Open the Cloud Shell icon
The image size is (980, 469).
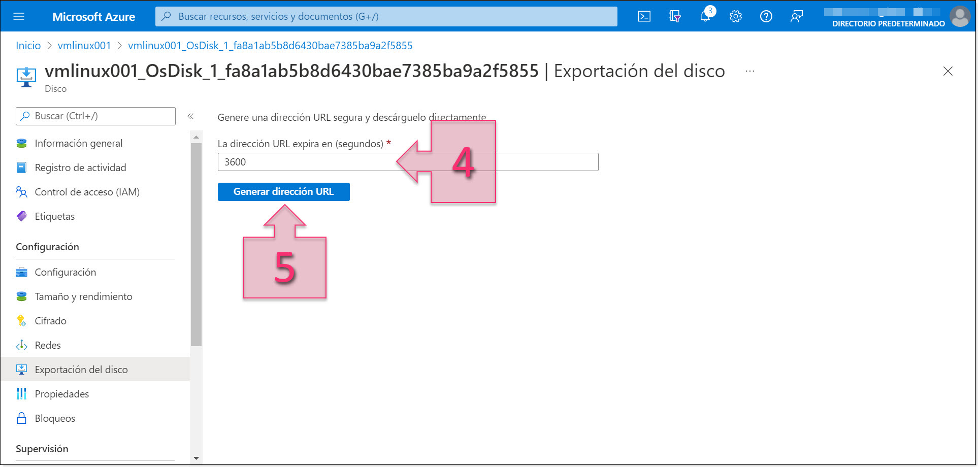pos(644,16)
